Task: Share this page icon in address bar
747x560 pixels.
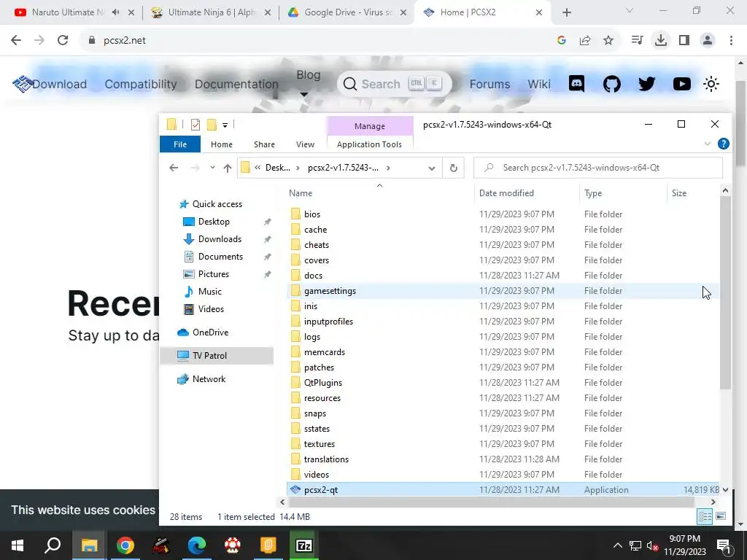Action: click(585, 41)
